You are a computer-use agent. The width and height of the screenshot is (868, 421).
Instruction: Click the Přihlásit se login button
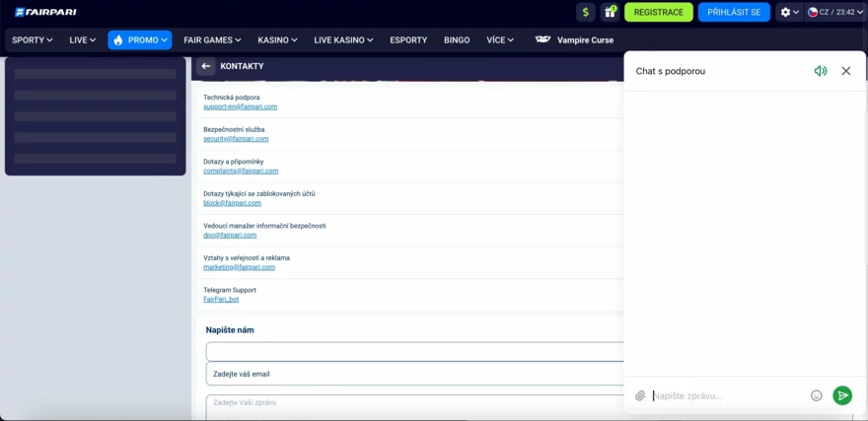point(734,12)
